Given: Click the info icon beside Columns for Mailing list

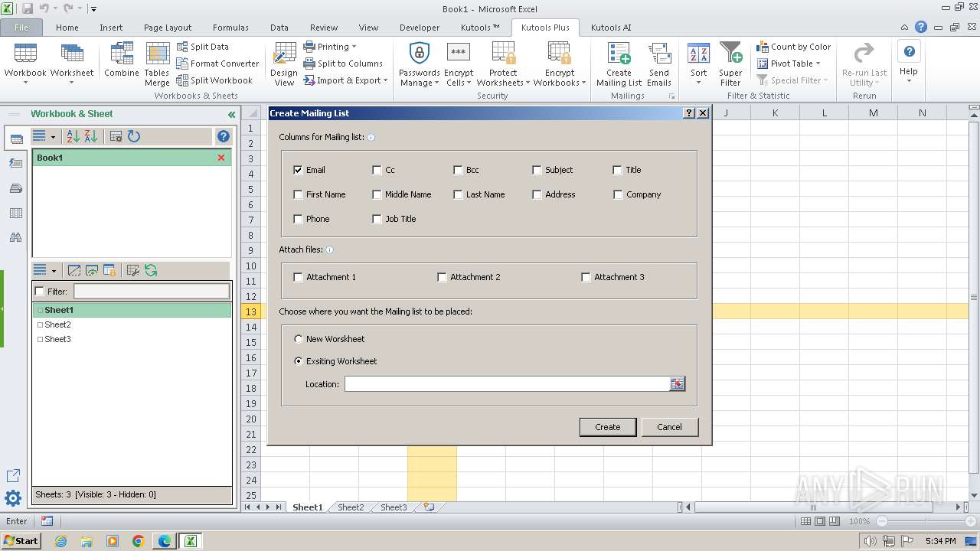Looking at the screenshot, I should [x=371, y=138].
